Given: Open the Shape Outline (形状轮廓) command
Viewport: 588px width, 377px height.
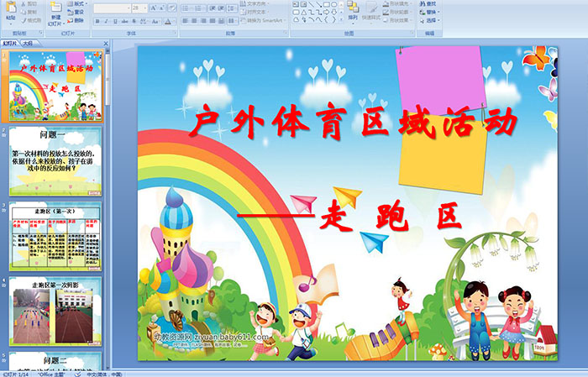Looking at the screenshot, I should coord(397,12).
